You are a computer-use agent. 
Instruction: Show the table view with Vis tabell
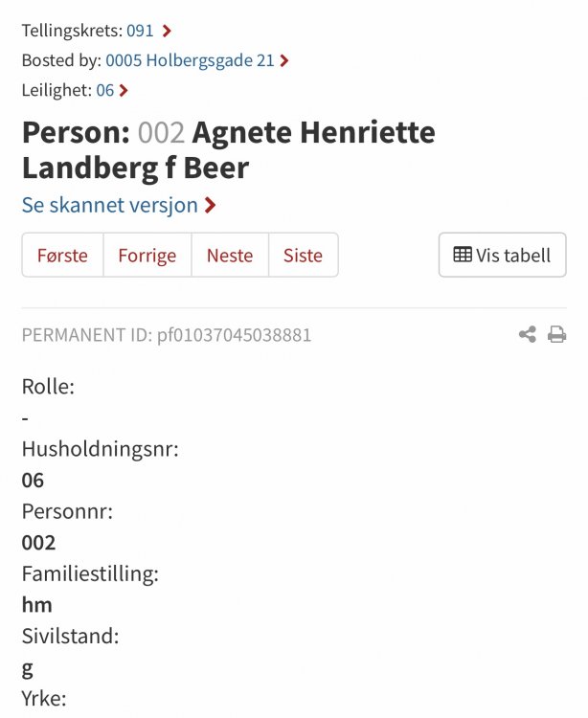tap(502, 255)
